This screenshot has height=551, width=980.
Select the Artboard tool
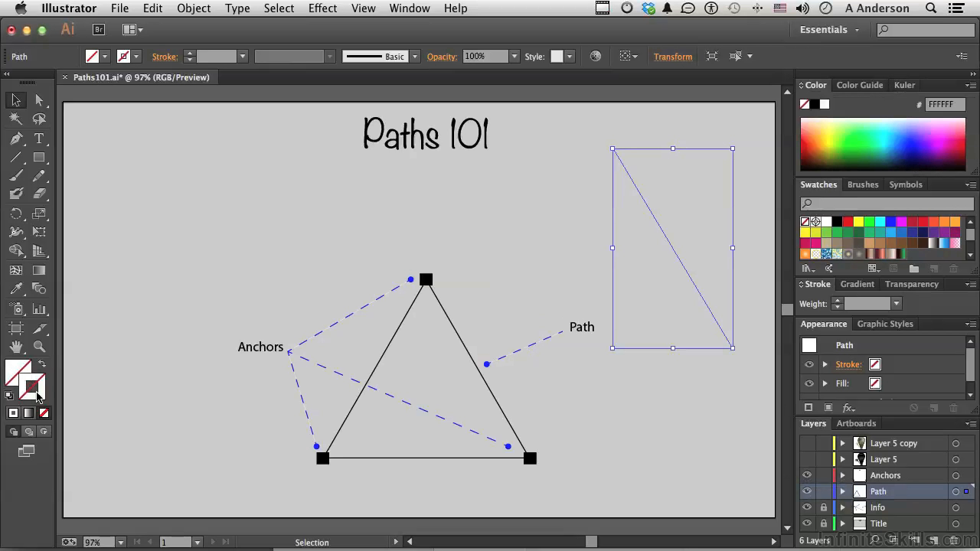coord(16,328)
